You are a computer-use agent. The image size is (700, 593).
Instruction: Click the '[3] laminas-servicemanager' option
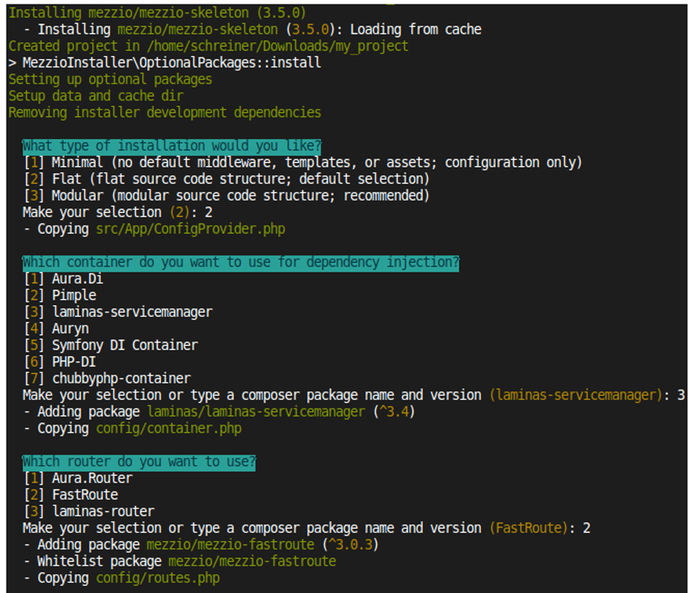118,312
